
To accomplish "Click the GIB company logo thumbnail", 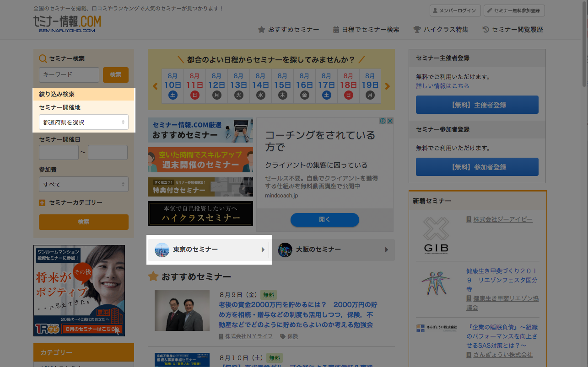I will [436, 235].
